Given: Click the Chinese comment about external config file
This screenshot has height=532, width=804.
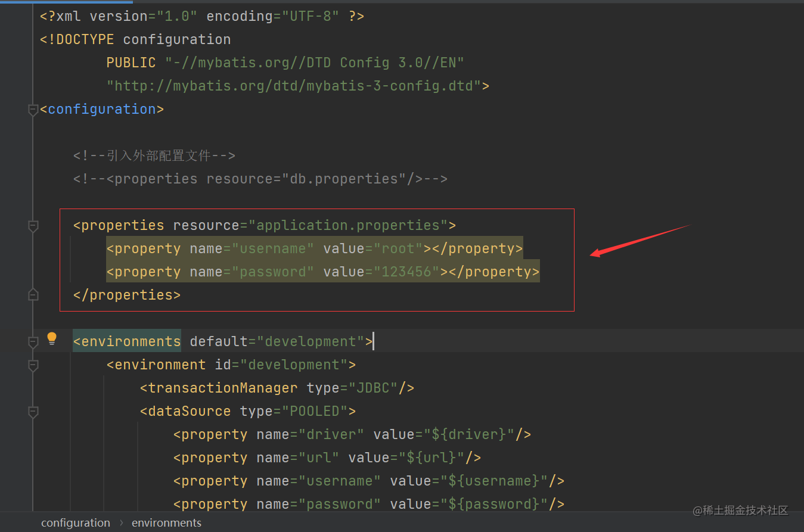Looking at the screenshot, I should point(154,155).
